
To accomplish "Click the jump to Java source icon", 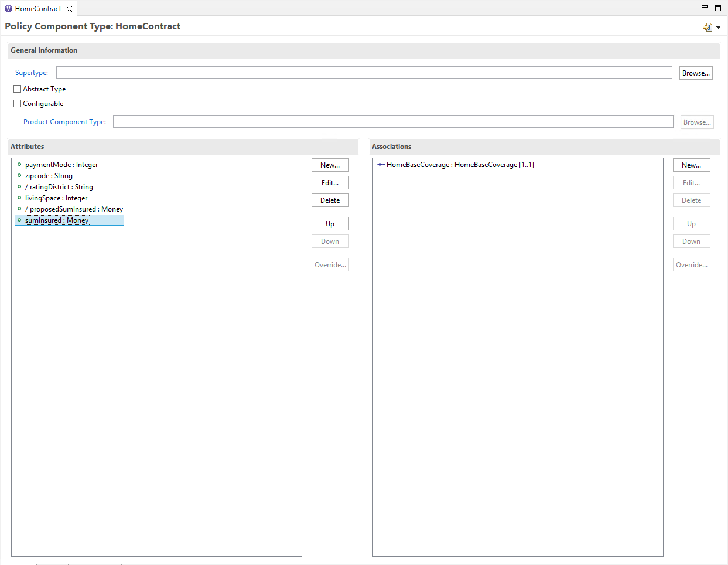I will (x=707, y=27).
